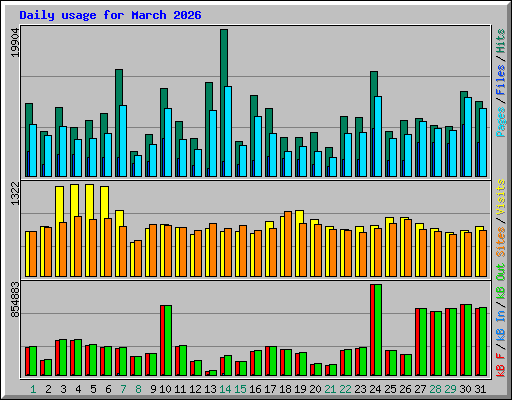512x400 pixels.
Task: Click day label 1 on the x-axis
Action: (x=33, y=389)
